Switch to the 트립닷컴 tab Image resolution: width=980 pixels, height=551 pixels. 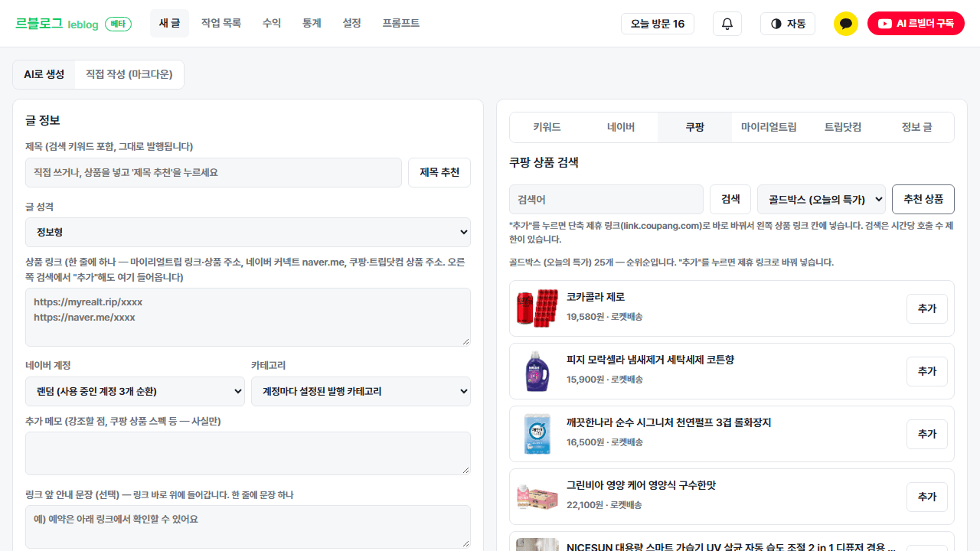pos(842,127)
